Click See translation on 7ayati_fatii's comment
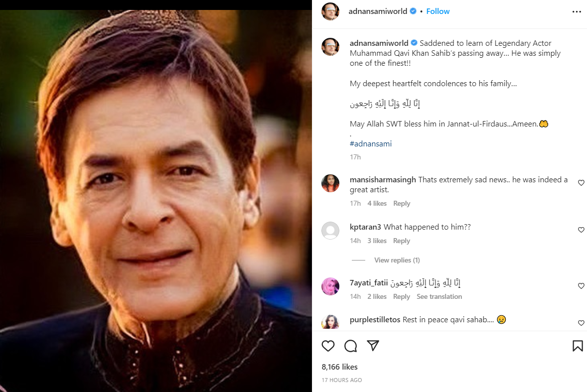Image resolution: width=587 pixels, height=392 pixels. pyautogui.click(x=439, y=296)
